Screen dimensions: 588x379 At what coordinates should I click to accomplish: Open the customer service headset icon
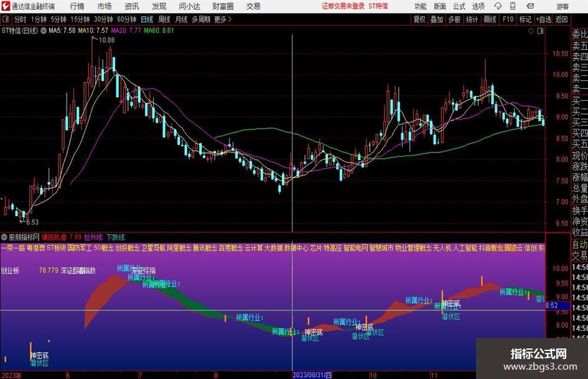498,6
